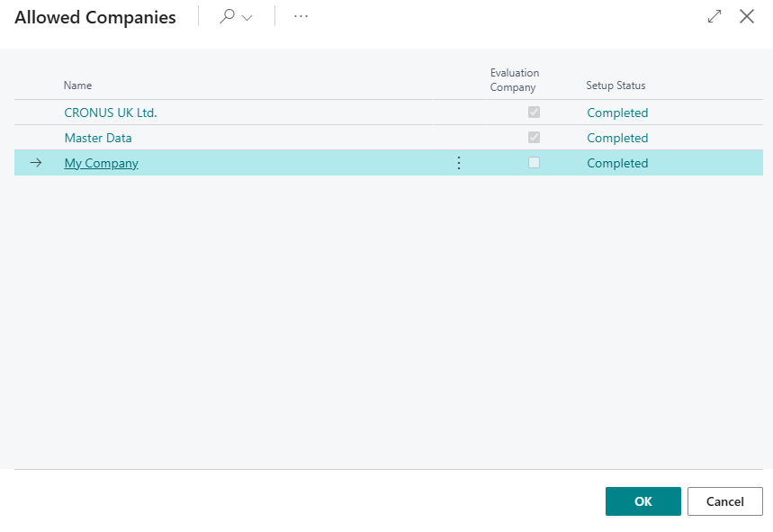Dismiss the dialog with Cancel

[724, 501]
